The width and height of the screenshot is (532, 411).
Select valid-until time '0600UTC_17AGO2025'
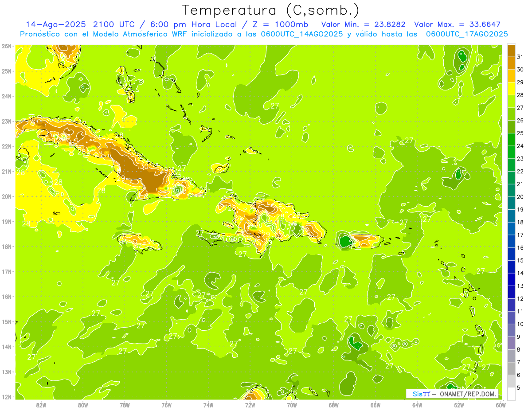pos(467,34)
